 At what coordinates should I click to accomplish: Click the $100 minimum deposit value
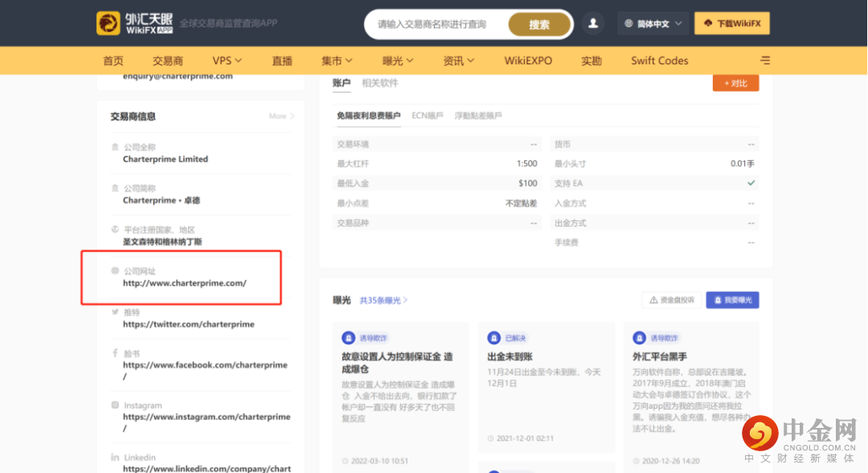point(528,183)
